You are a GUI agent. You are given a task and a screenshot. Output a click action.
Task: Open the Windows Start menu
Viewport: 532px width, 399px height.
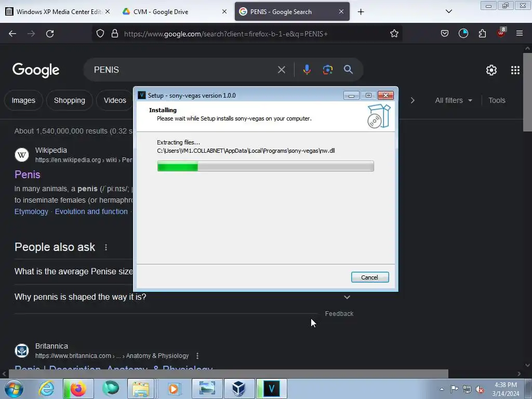point(14,389)
